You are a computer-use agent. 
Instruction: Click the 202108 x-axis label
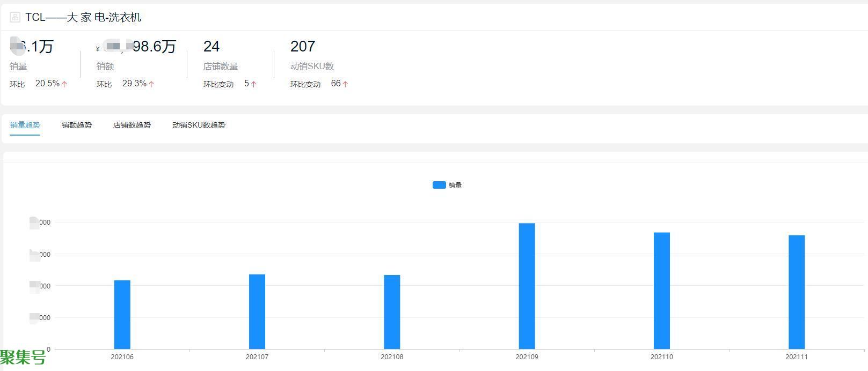pyautogui.click(x=392, y=357)
